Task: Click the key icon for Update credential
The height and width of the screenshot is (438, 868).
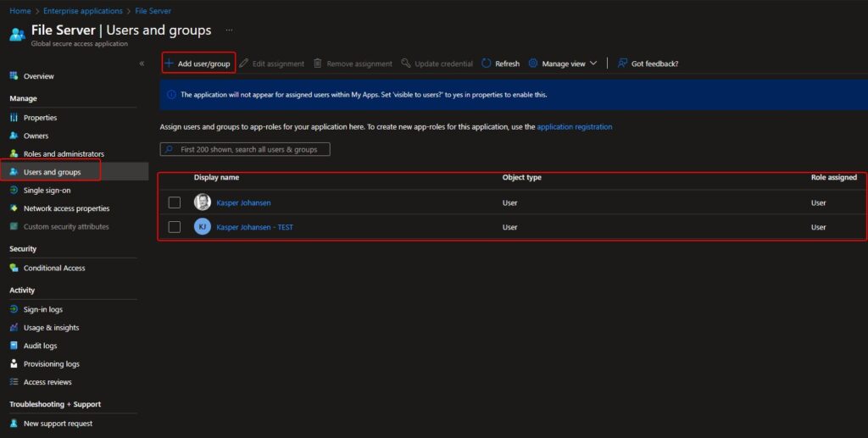Action: [406, 64]
